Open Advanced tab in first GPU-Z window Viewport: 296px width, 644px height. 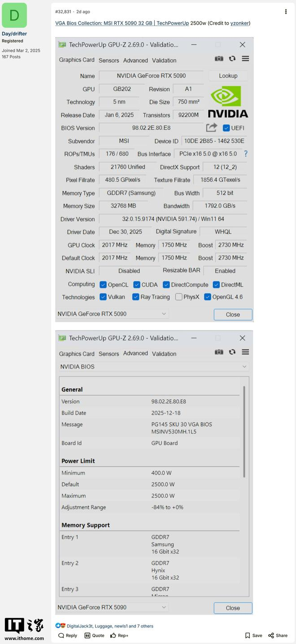pos(135,60)
